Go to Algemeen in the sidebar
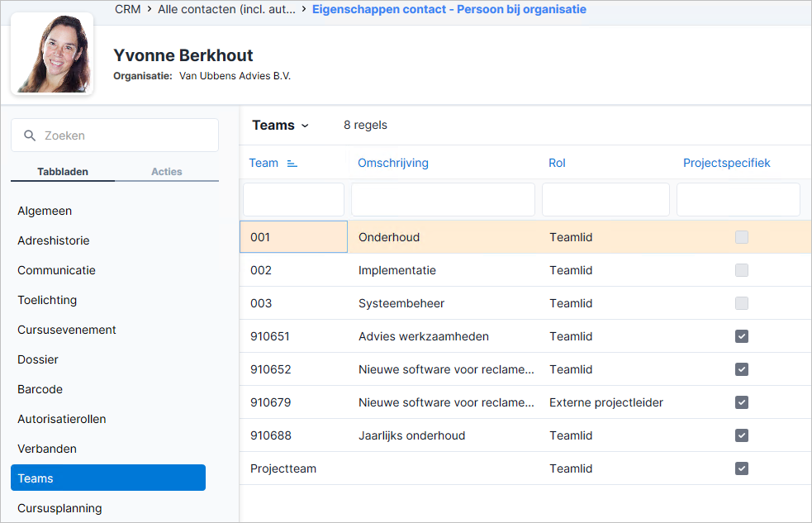 [45, 211]
